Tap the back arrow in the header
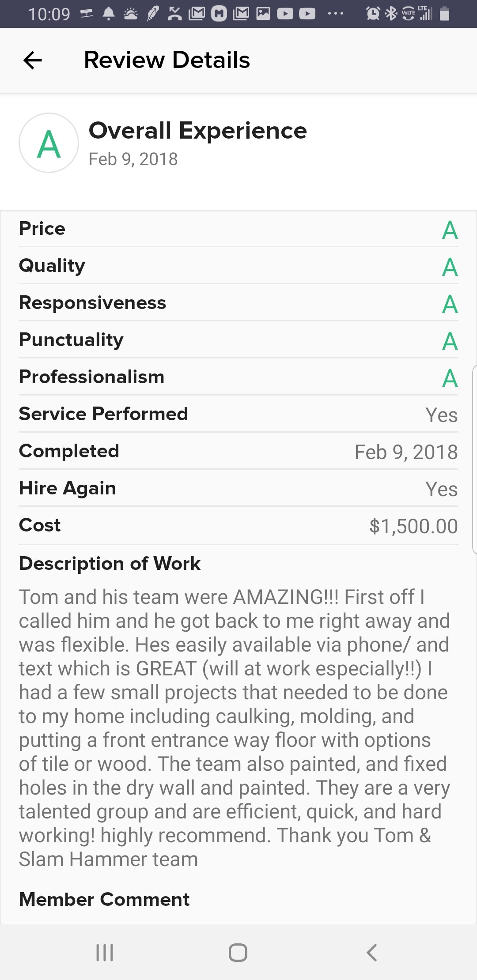 pos(33,60)
